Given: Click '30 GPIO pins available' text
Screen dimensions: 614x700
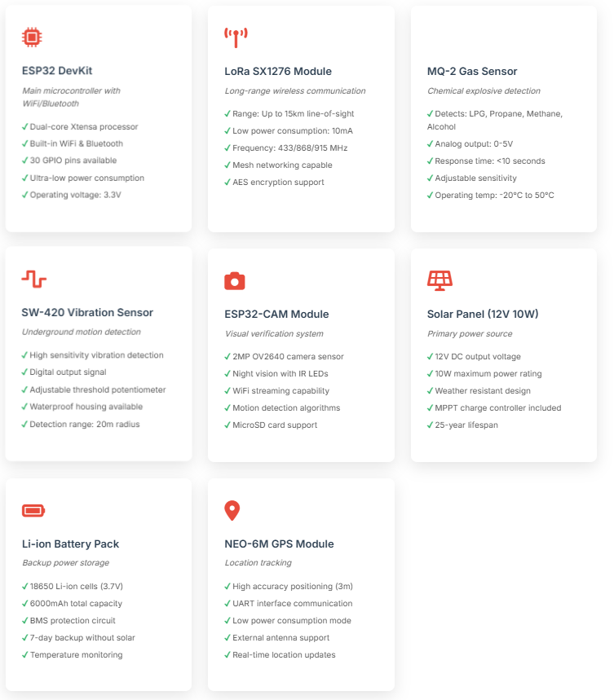Looking at the screenshot, I should pyautogui.click(x=73, y=161).
